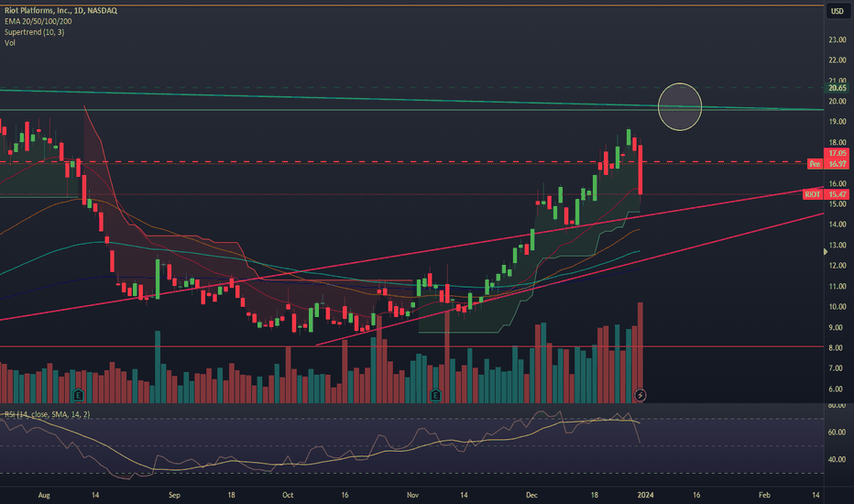Select the Riot Platforms, Inc. symbol title
The height and width of the screenshot is (504, 854).
60,10
